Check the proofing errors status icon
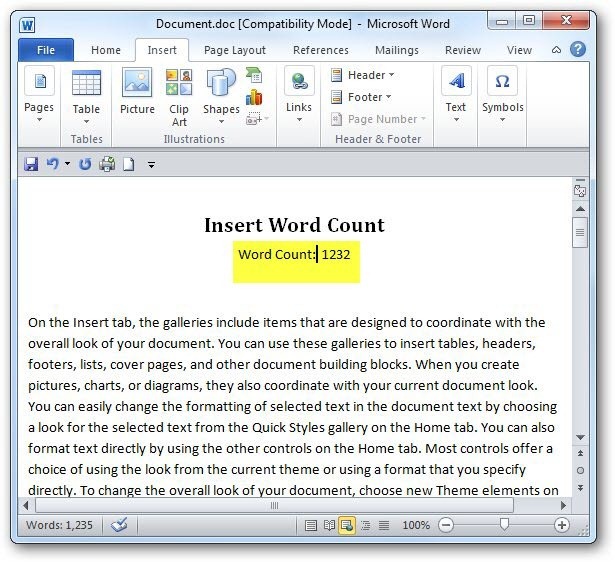The height and width of the screenshot is (562, 615). [x=119, y=525]
